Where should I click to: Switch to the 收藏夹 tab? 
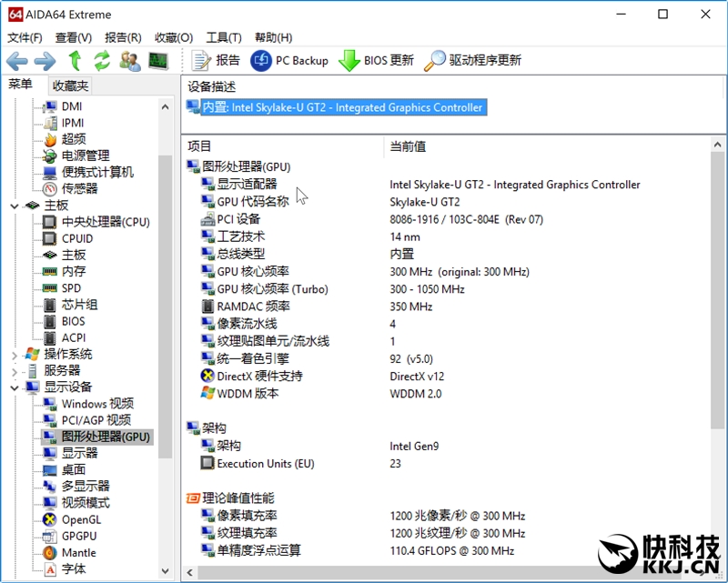70,85
